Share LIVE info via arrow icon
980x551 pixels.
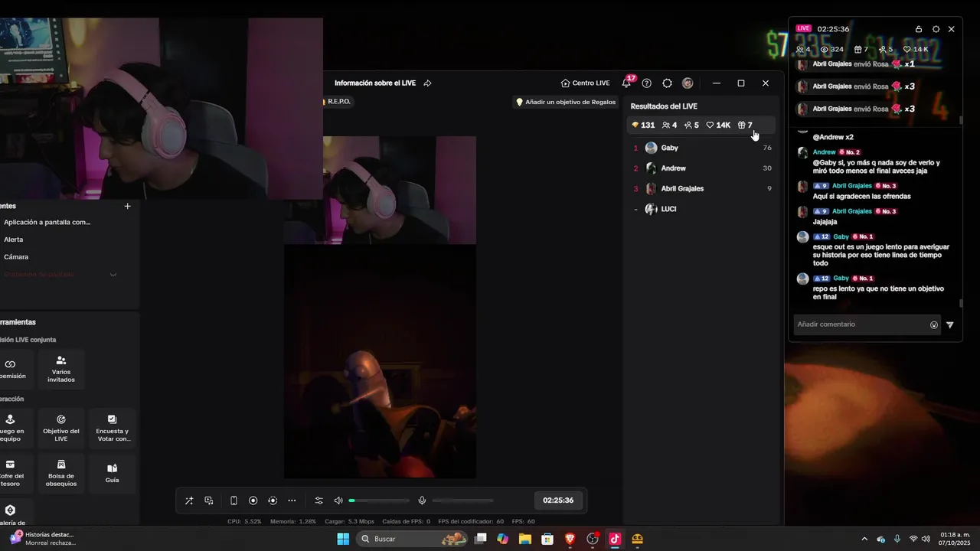click(427, 83)
